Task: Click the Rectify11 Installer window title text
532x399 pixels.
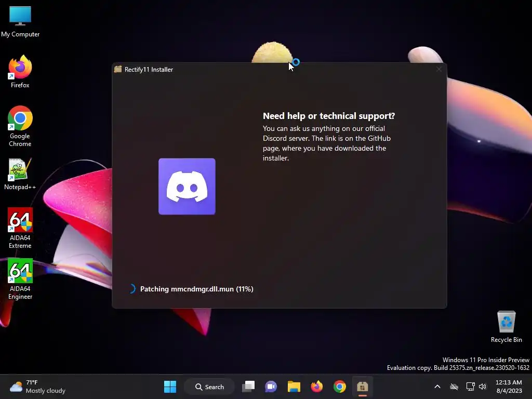Action: click(x=149, y=69)
